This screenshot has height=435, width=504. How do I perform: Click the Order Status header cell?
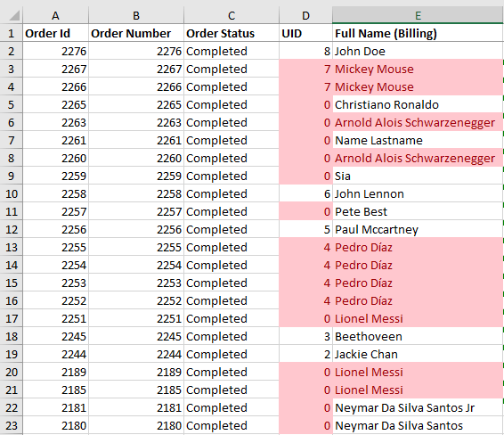coord(232,33)
